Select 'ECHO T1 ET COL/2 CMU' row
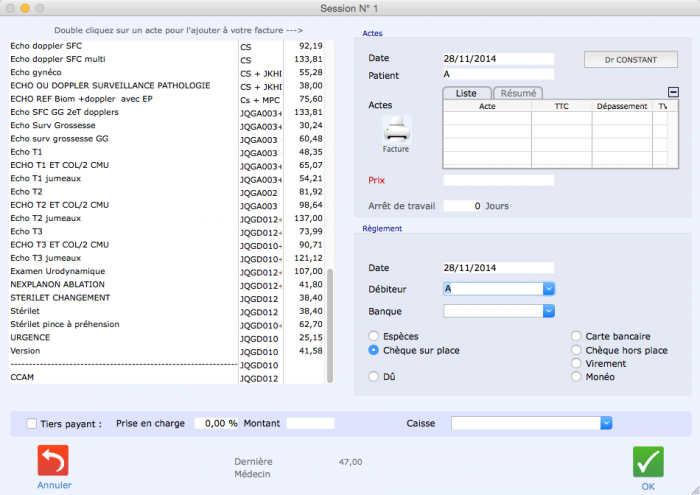This screenshot has height=495, width=700. pyautogui.click(x=166, y=165)
